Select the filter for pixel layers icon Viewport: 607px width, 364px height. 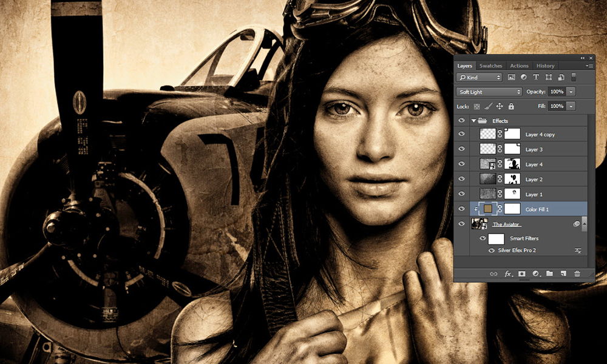512,77
